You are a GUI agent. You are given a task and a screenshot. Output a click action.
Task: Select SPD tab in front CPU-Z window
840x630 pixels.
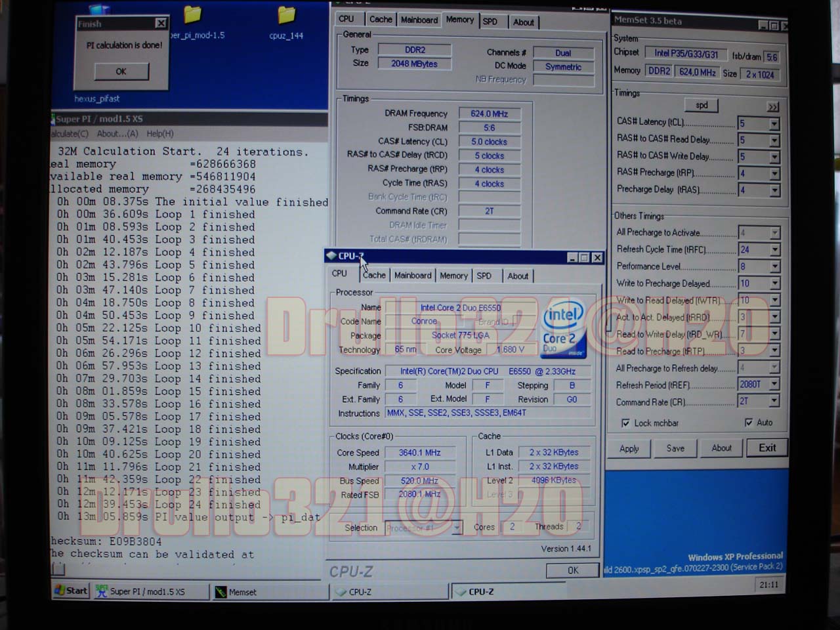(484, 276)
